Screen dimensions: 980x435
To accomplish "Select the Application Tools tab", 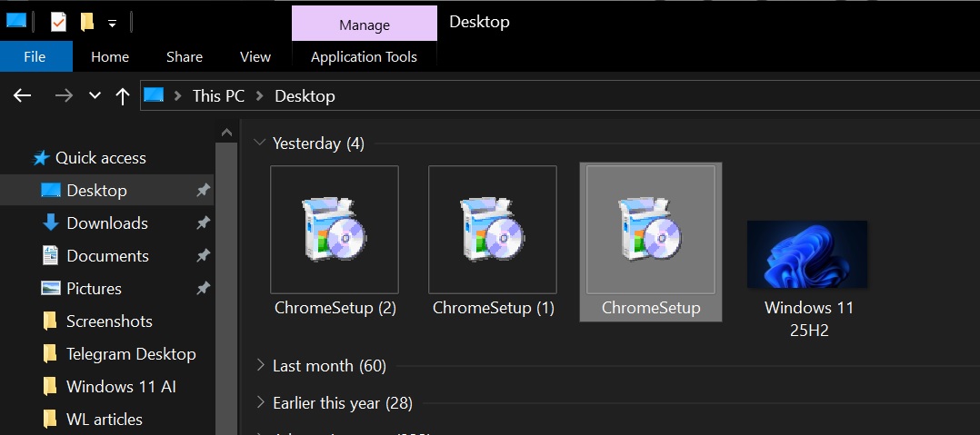I will point(364,57).
